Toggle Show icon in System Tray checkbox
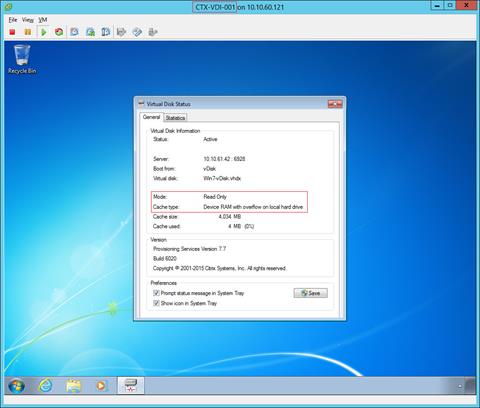480x408 pixels. coord(156,303)
